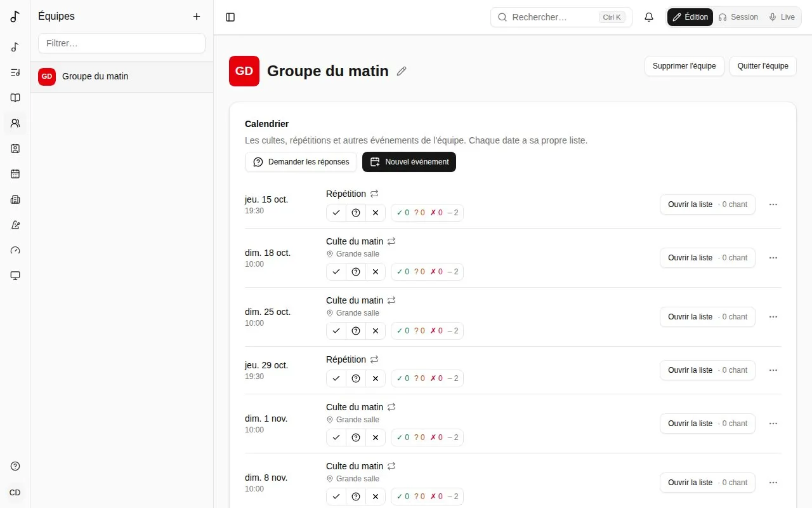This screenshot has height=508, width=812.
Task: Click the pencil icon beside Groupe du matin title
Action: (x=402, y=71)
